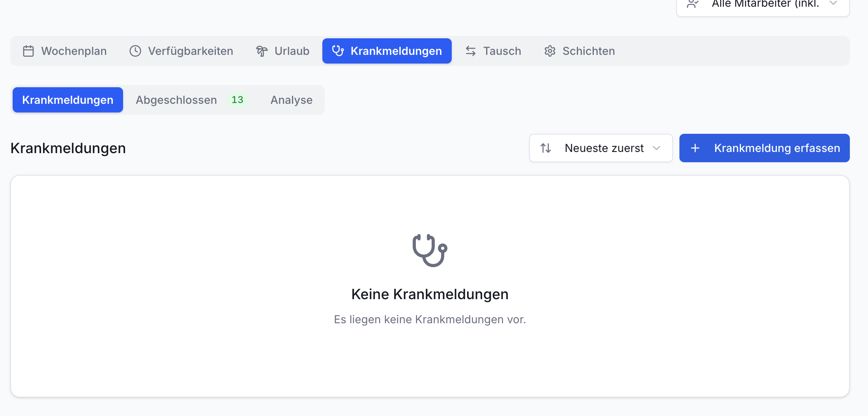Select the Tausch tab

[x=493, y=51]
